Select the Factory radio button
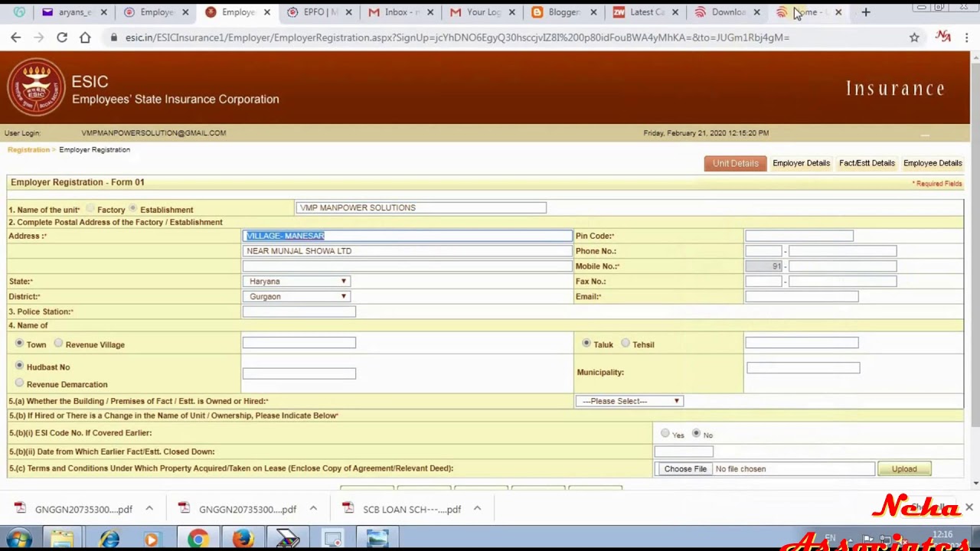Viewport: 980px width, 551px height. [x=91, y=208]
